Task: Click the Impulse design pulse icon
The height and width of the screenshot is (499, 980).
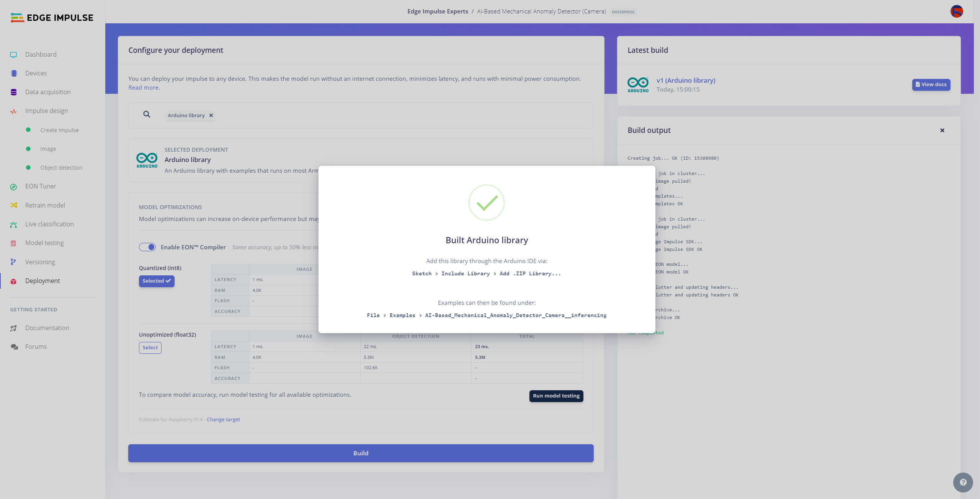Action: [x=13, y=111]
